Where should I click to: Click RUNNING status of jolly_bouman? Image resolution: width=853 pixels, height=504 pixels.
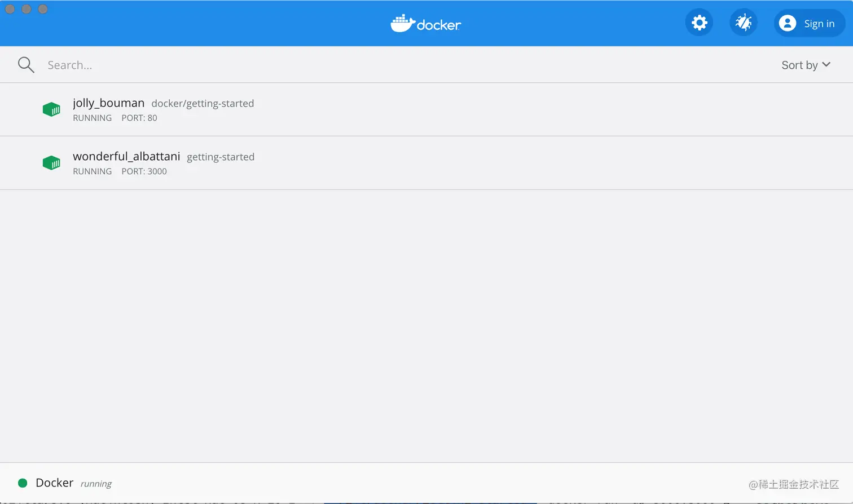click(92, 118)
